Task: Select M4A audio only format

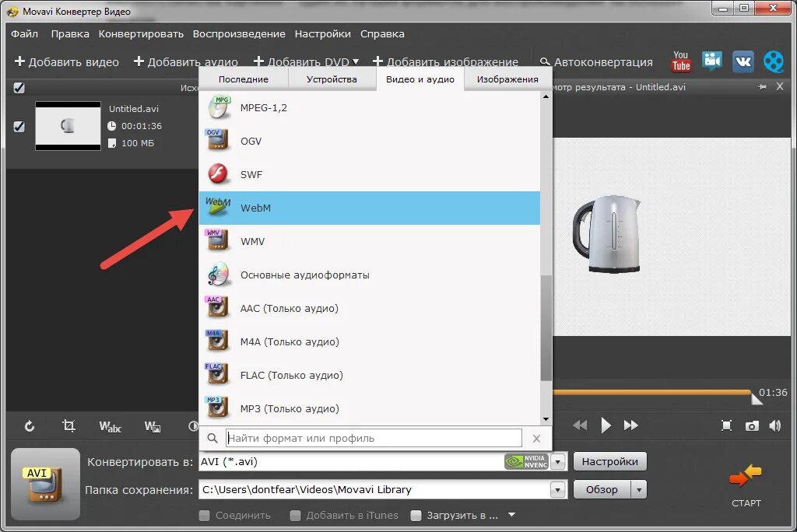Action: point(370,342)
